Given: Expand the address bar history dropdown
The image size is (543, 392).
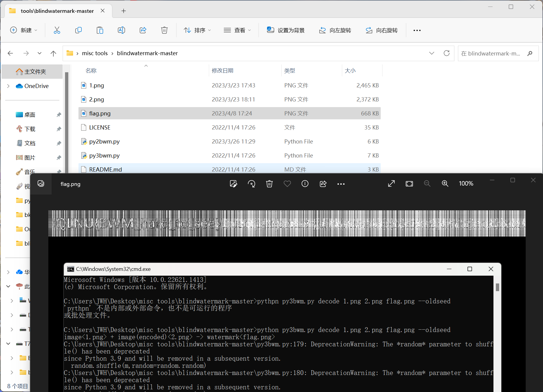Looking at the screenshot, I should [x=432, y=53].
